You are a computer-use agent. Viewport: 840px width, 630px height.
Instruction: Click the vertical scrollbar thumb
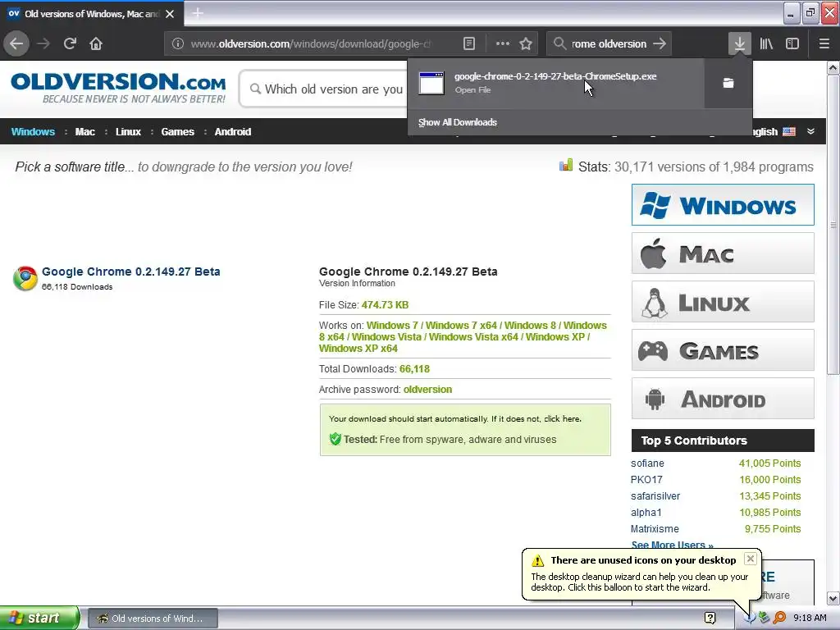click(x=833, y=225)
